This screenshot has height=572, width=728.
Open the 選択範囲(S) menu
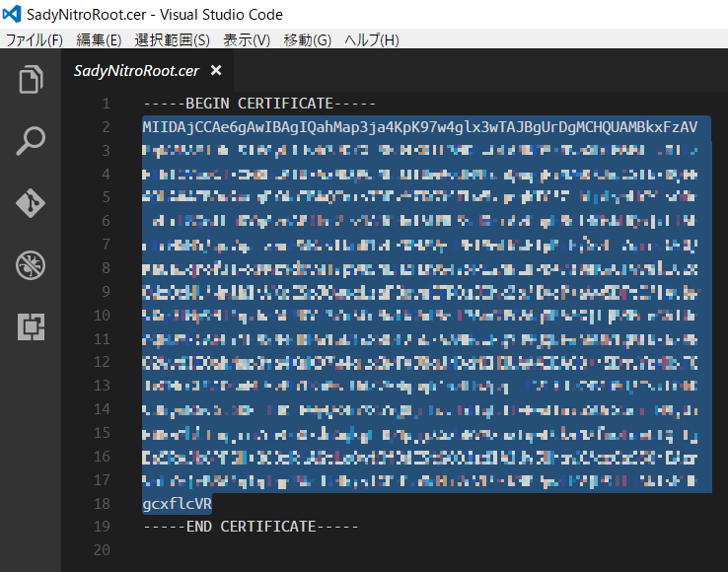pos(173,39)
